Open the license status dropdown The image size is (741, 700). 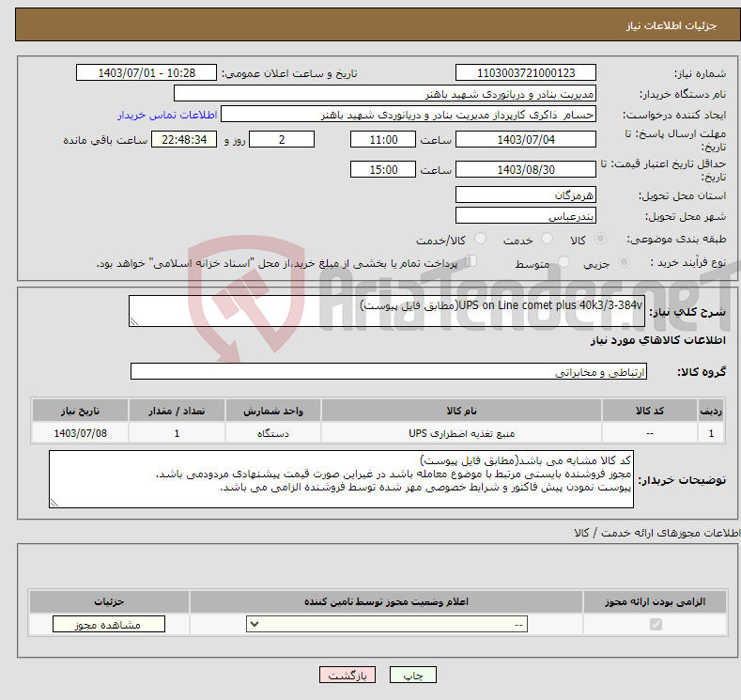point(387,625)
